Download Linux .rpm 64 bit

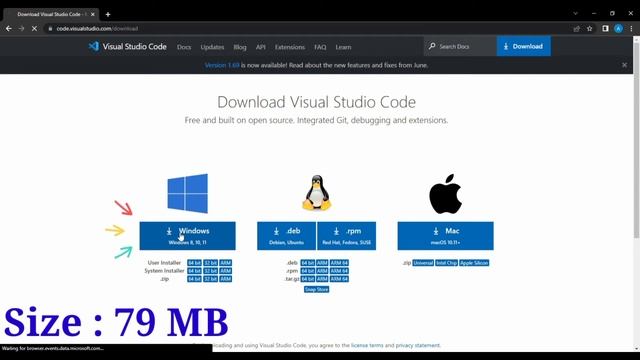click(308, 271)
